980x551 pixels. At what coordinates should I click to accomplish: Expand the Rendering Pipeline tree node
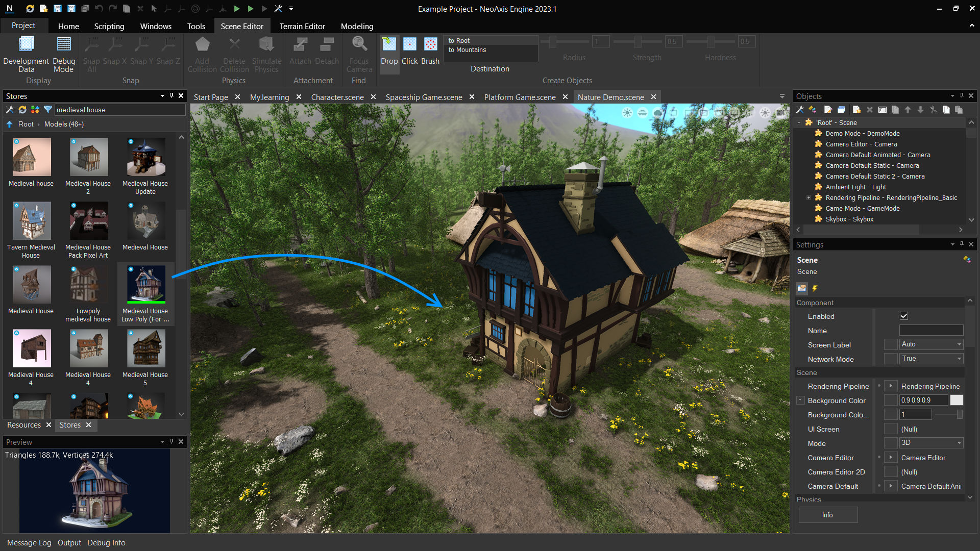808,198
